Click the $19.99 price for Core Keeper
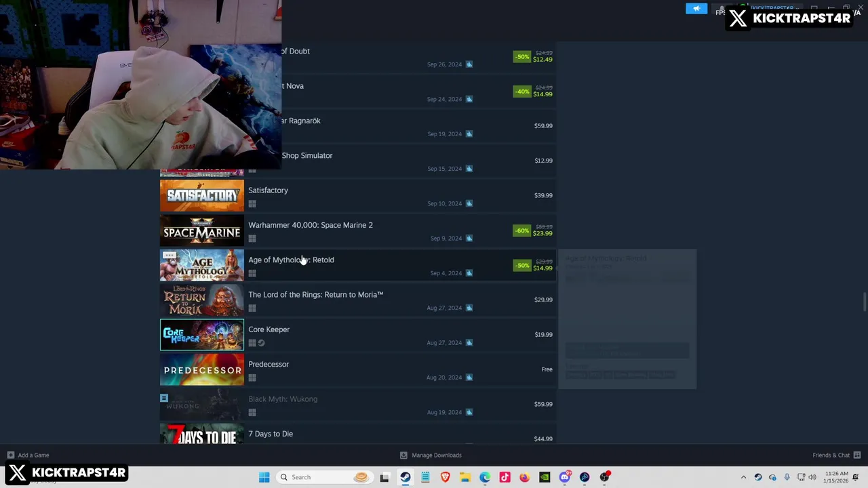Viewport: 868px width, 488px height. point(543,335)
